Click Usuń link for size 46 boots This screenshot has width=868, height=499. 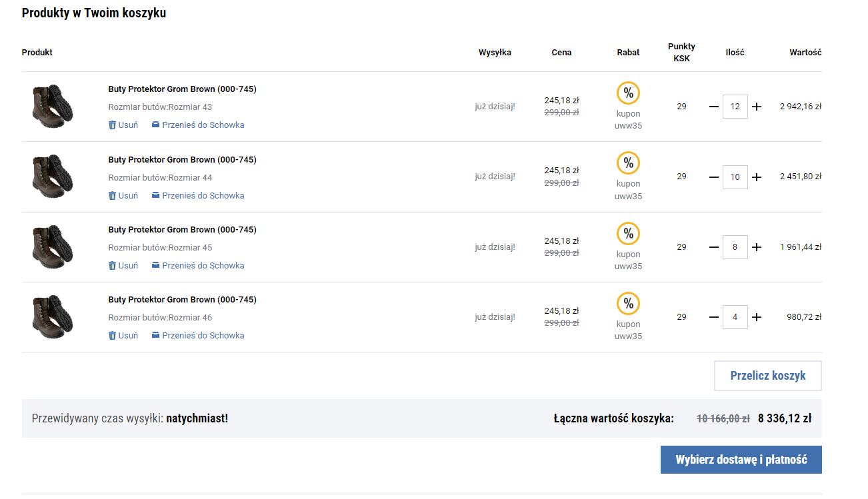coord(127,336)
